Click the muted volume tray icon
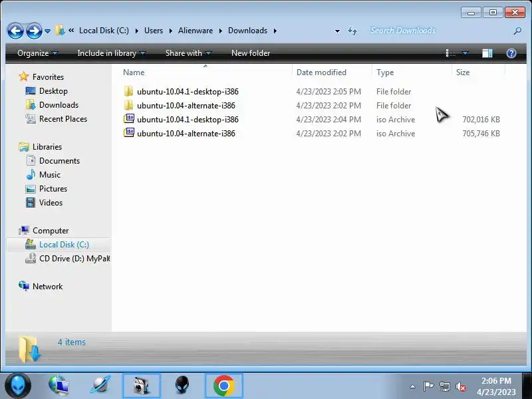This screenshot has height=399, width=532. 460,386
